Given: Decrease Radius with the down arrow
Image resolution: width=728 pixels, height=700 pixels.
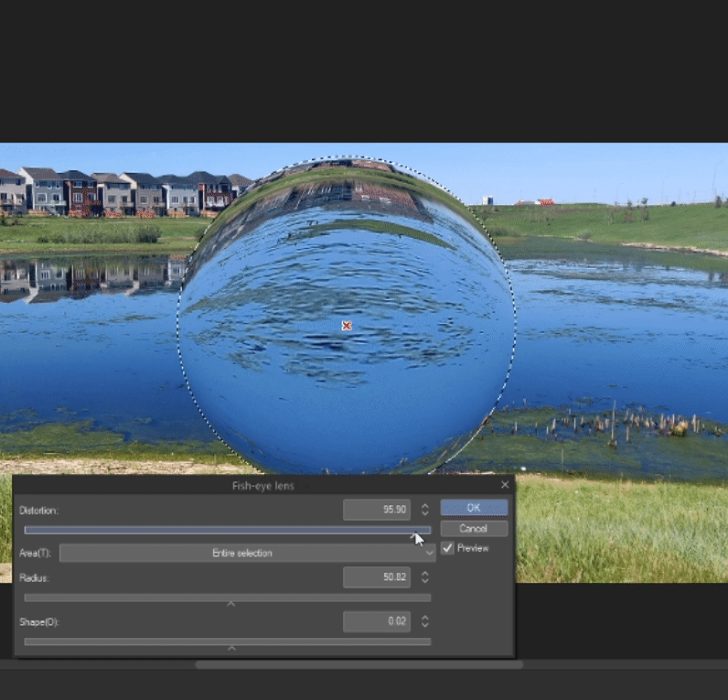Looking at the screenshot, I should [x=425, y=582].
